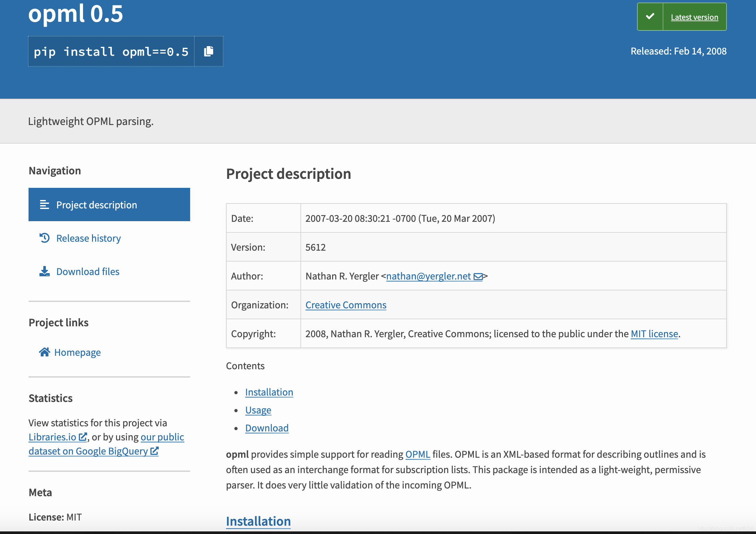Image resolution: width=756 pixels, height=534 pixels.
Task: Click the envelope icon after the email address
Action: [478, 277]
